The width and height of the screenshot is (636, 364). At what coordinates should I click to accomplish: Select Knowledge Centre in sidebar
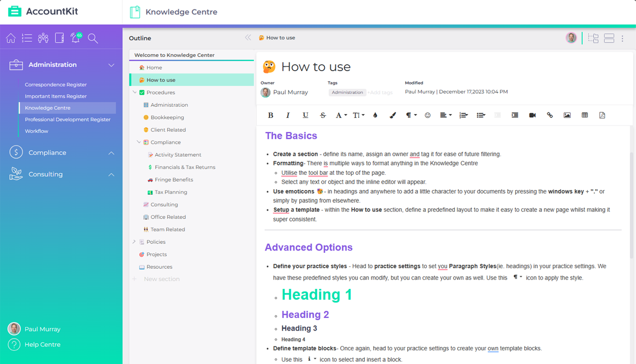67,108
